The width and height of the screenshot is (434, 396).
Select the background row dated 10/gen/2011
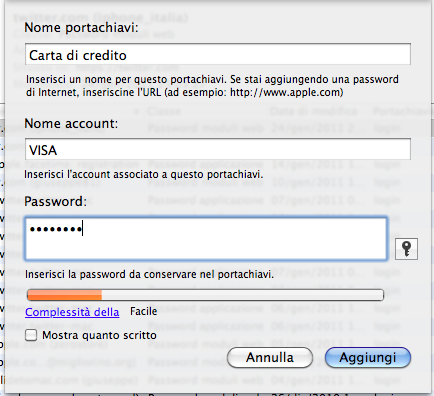click(x=217, y=182)
